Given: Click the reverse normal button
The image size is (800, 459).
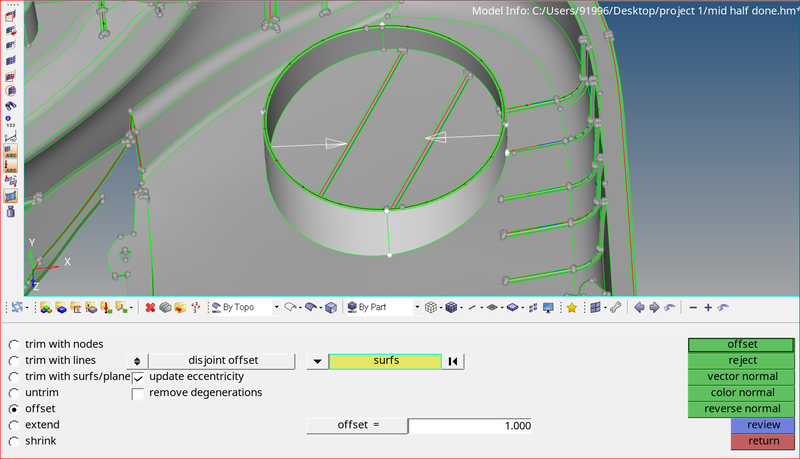Looking at the screenshot, I should pos(741,409).
